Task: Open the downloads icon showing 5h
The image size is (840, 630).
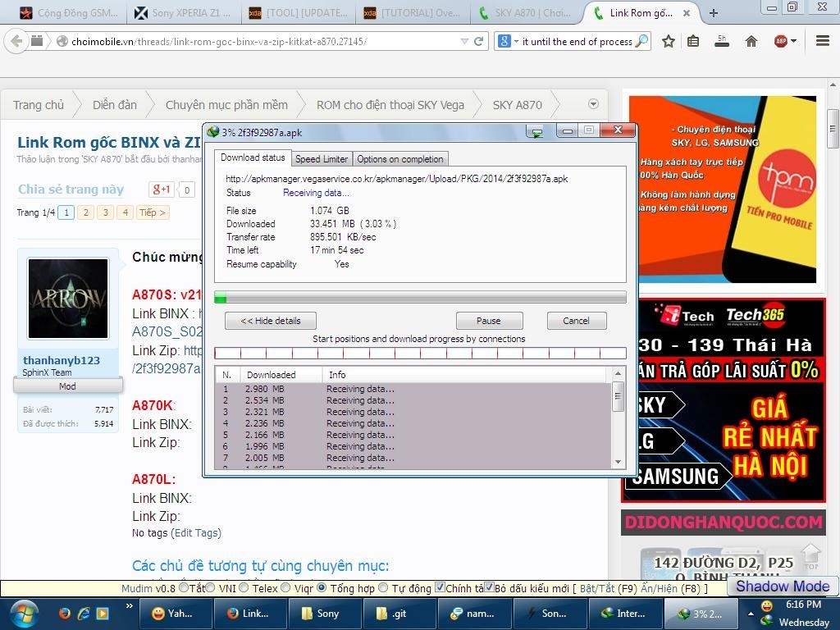Action: (722, 41)
